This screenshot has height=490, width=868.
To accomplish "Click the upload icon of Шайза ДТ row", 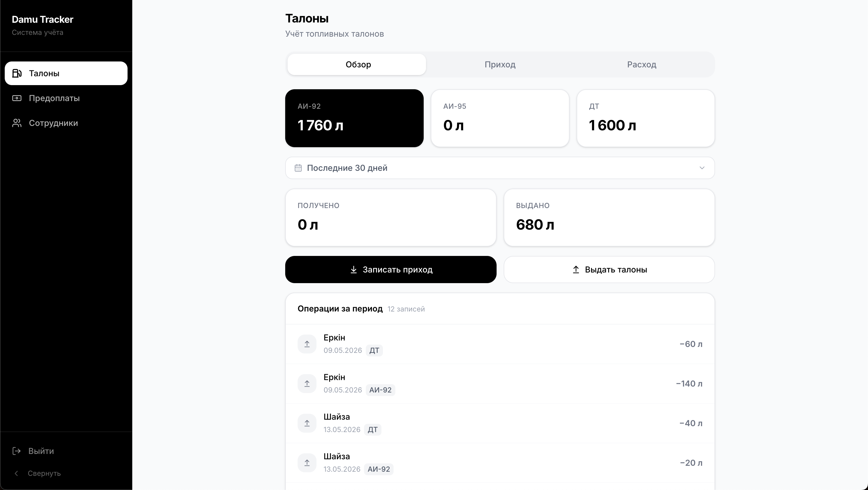I will [307, 423].
